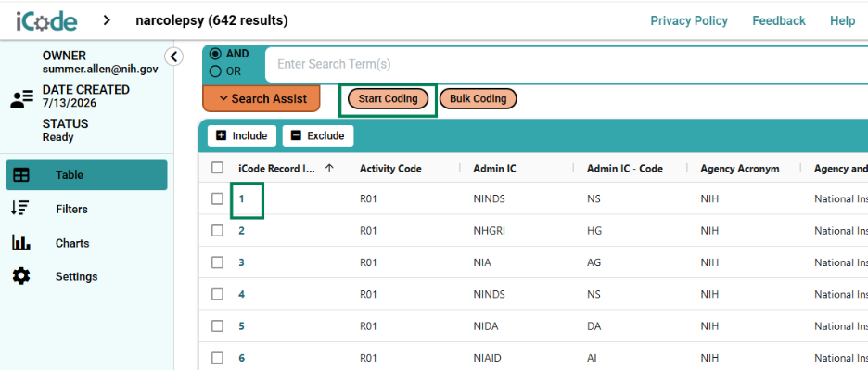The width and height of the screenshot is (868, 370).
Task: Click the NHGRI cell in row 2
Action: (490, 230)
